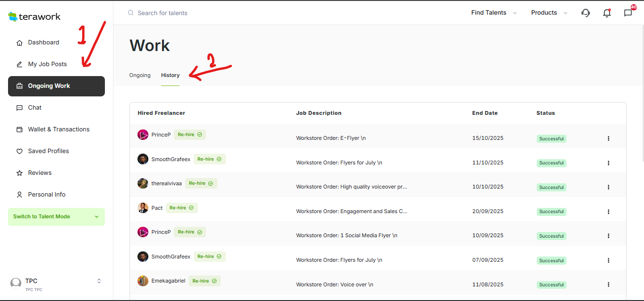The width and height of the screenshot is (644, 301).
Task: Re-hire Emekagabriel
Action: 205,281
